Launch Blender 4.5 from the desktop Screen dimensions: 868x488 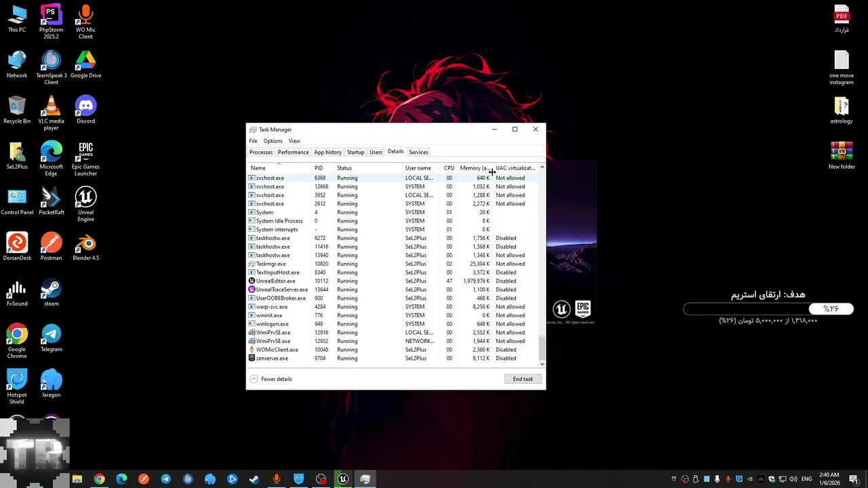(x=85, y=247)
